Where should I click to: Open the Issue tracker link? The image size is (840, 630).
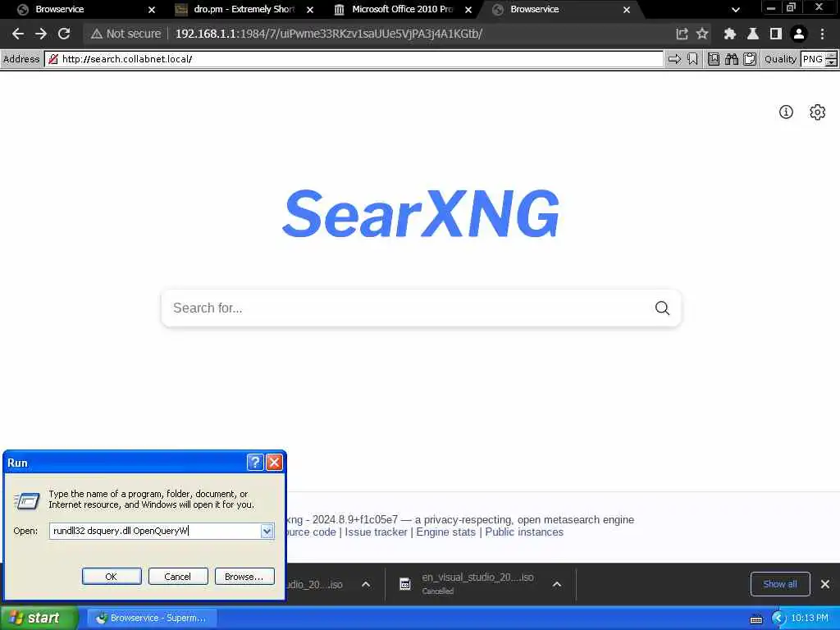point(376,532)
